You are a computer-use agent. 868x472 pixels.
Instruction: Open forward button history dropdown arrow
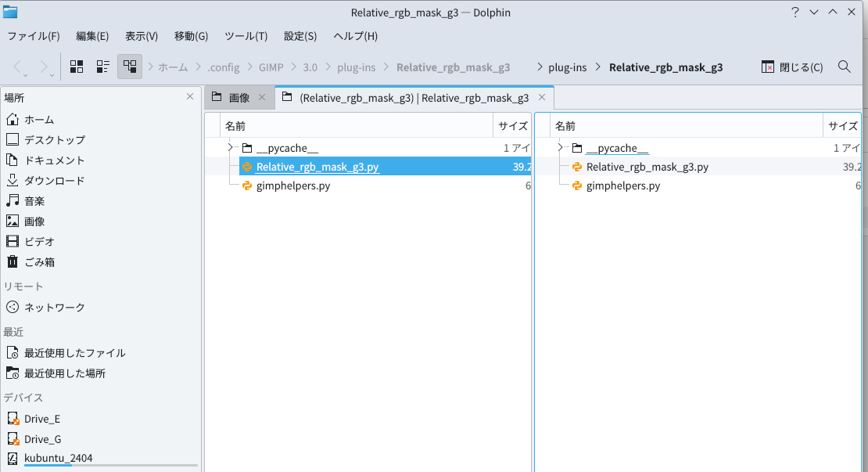coord(52,75)
